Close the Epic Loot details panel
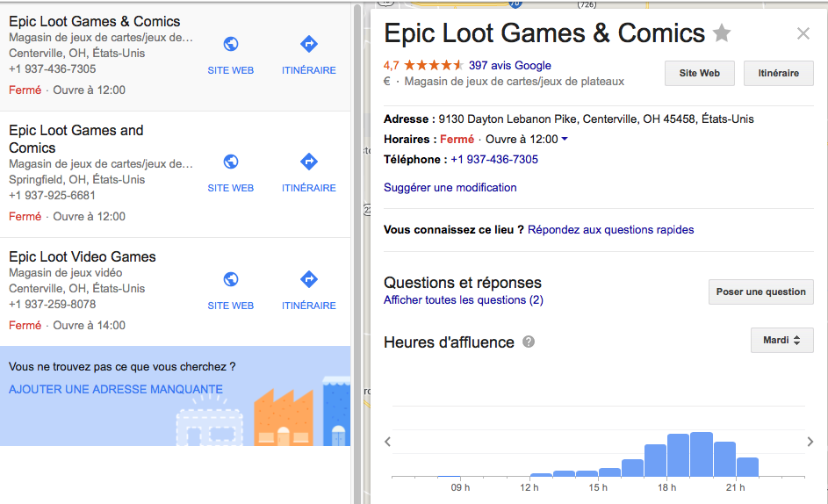Image resolution: width=828 pixels, height=504 pixels. tap(803, 34)
